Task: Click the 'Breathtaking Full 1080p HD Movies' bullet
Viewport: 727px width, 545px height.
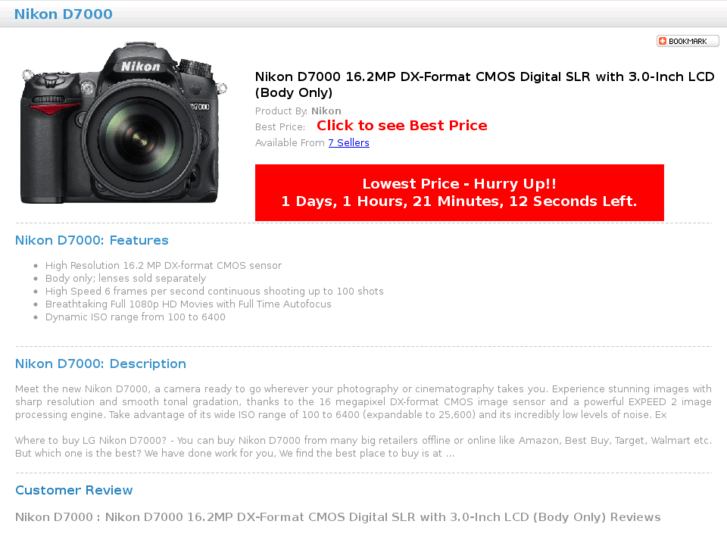Action: 188,304
